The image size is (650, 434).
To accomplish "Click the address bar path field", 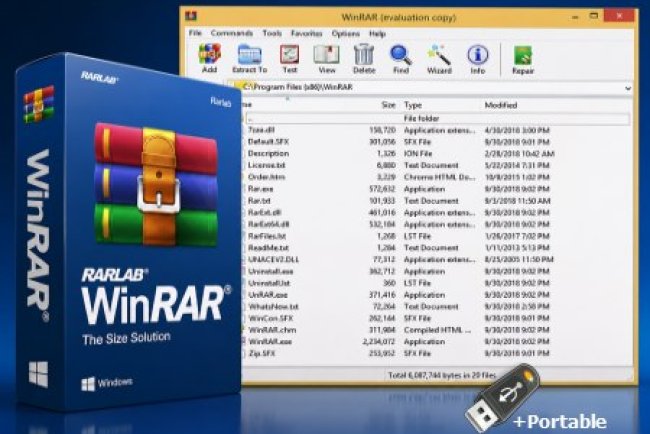I will tap(429, 87).
